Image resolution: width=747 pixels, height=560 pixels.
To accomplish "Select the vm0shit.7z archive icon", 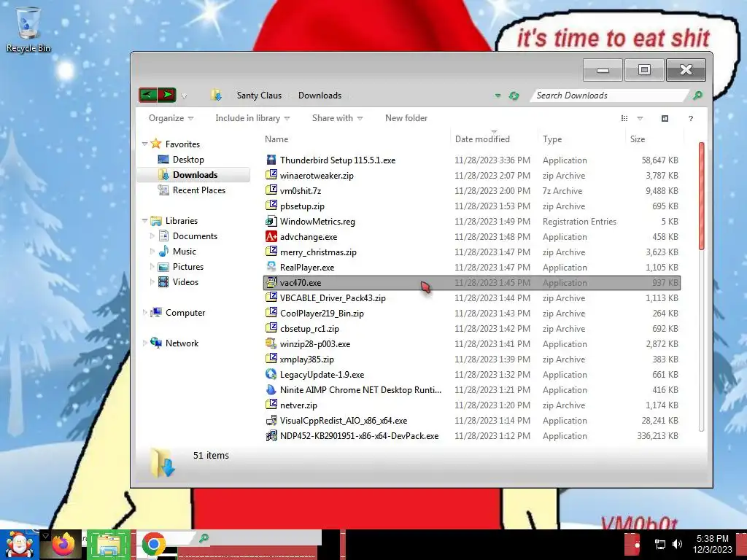I will click(271, 190).
